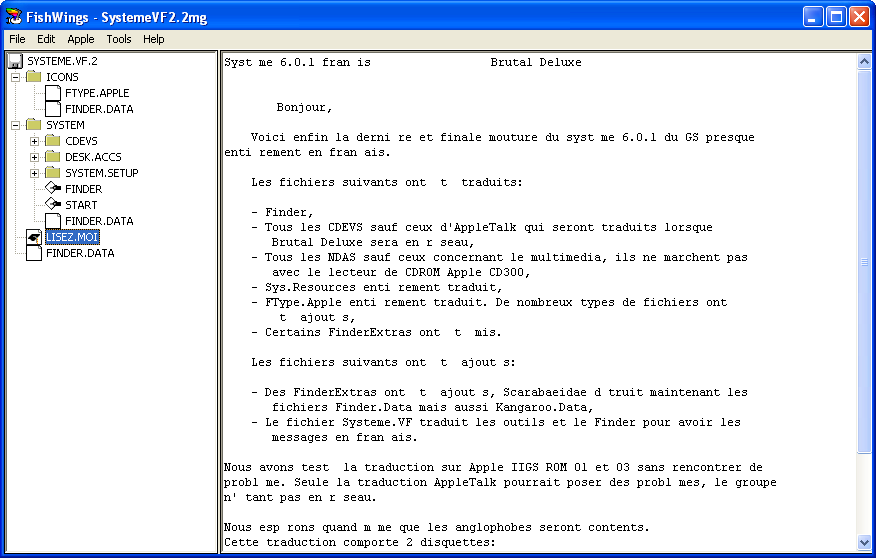Close the FishWings window
The width and height of the screenshot is (876, 558).
click(859, 17)
